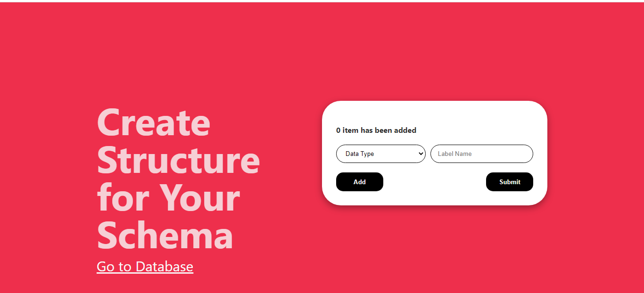Click the word "item" in the status message
Viewport: 644px width, 293px height.
350,130
